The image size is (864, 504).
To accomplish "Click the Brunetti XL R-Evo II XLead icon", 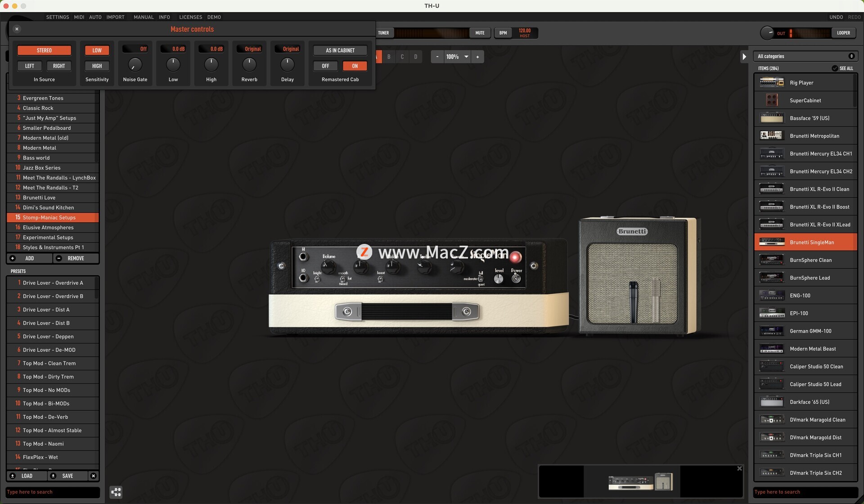I will click(x=772, y=225).
